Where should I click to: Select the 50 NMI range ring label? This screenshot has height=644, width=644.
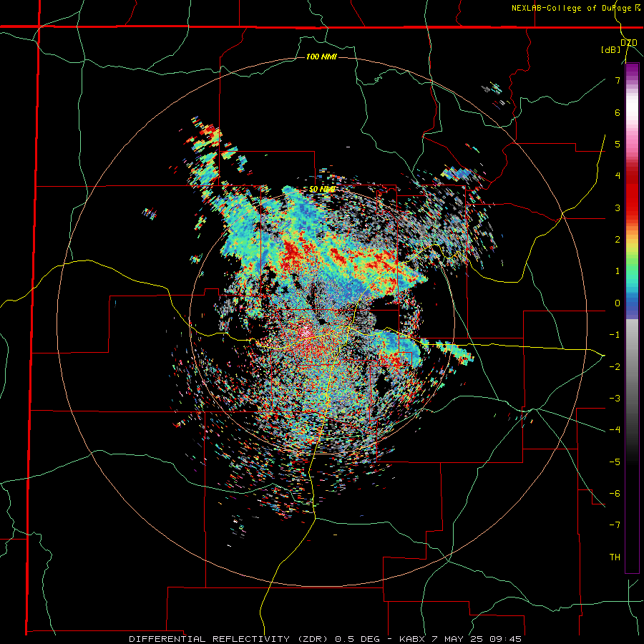322,190
